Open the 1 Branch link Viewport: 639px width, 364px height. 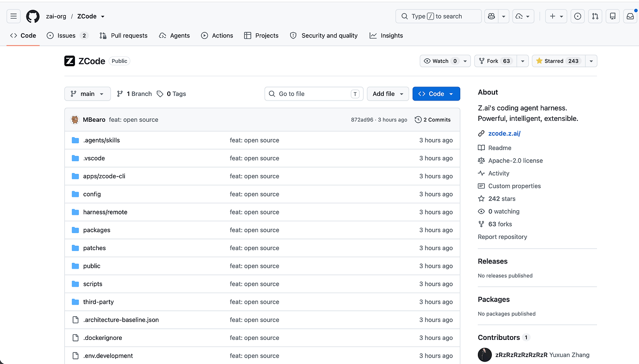click(134, 94)
